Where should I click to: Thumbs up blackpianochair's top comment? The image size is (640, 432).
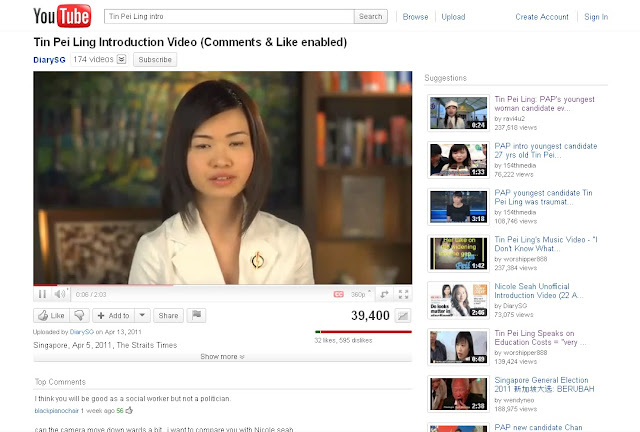(x=129, y=410)
